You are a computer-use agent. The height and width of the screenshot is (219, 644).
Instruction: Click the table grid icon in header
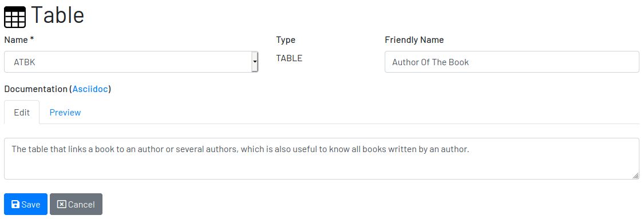pos(15,17)
